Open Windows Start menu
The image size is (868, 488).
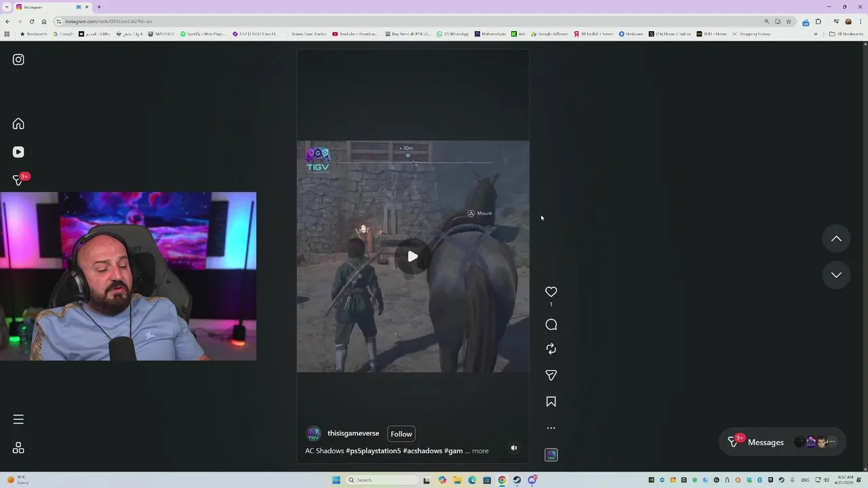336,480
